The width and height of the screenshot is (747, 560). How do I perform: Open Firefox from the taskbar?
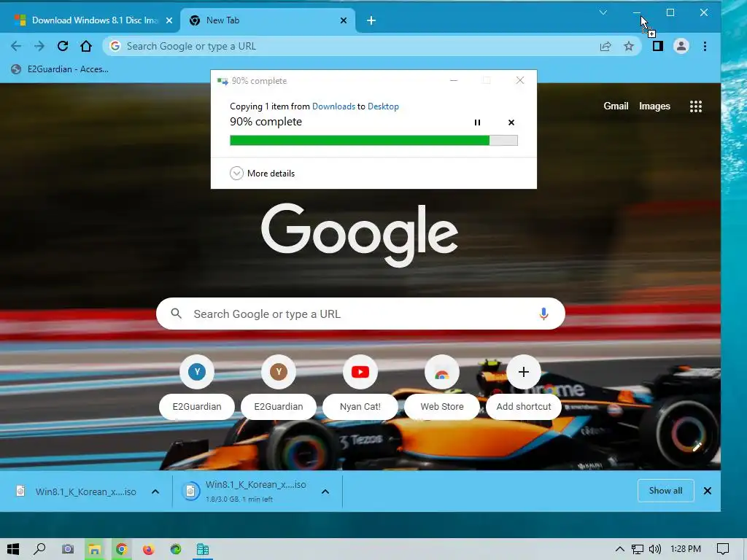click(x=149, y=549)
